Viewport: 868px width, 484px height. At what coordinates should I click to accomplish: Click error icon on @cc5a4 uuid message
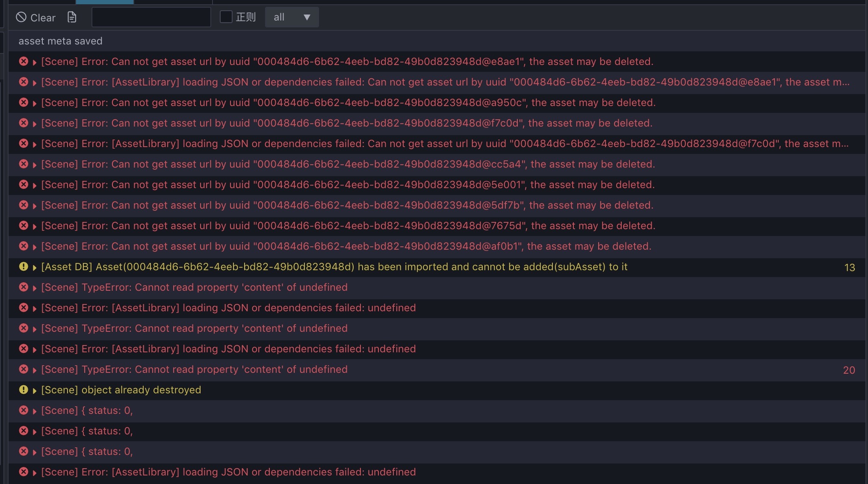(x=24, y=164)
